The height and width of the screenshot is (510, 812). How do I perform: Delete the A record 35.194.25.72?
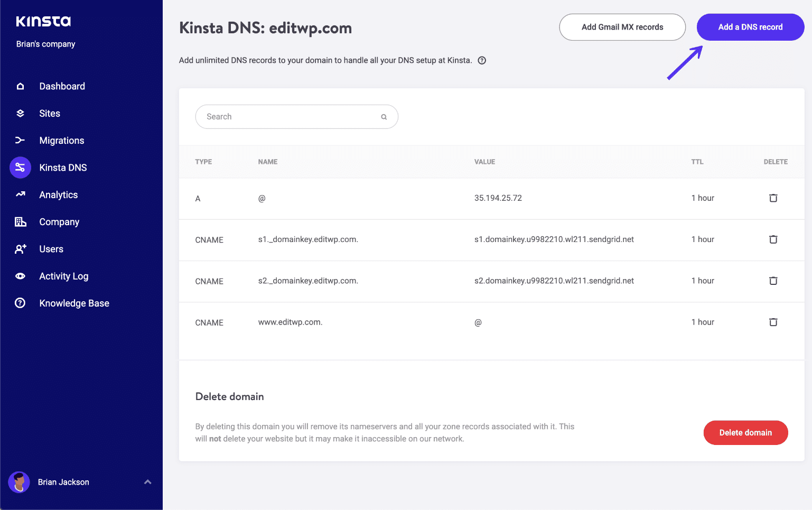click(x=773, y=198)
